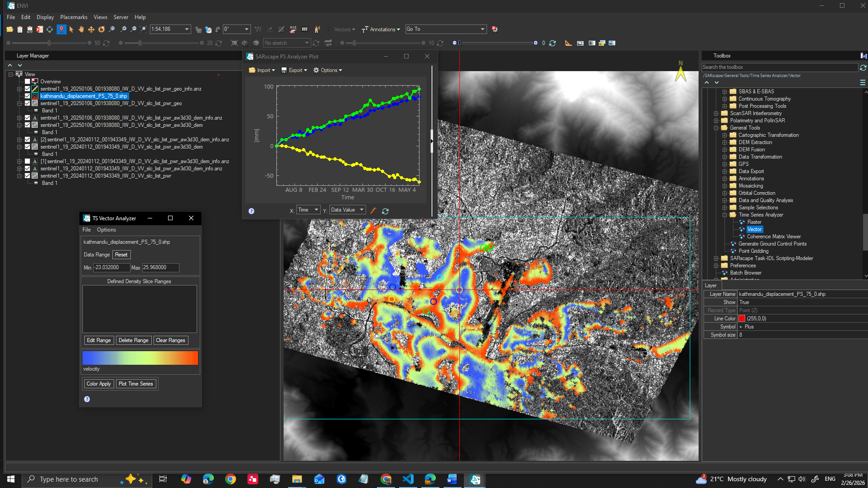
Task: Click the velocity color gradient bar
Action: pyautogui.click(x=140, y=358)
